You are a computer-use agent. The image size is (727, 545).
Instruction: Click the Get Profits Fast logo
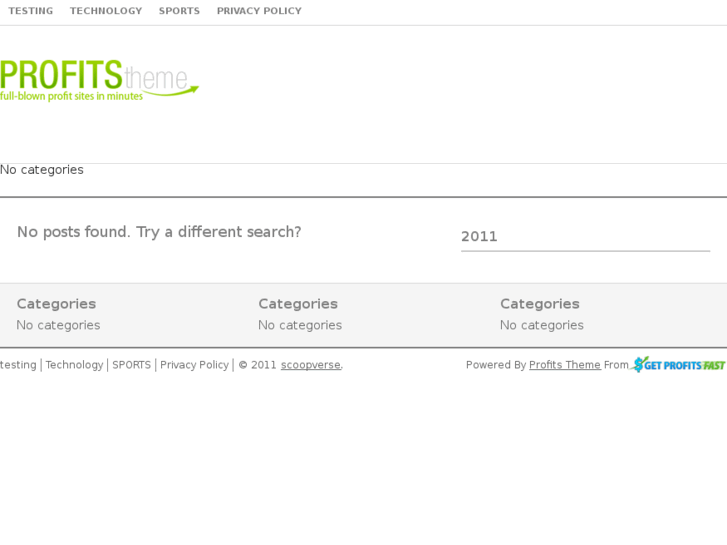[x=679, y=365]
